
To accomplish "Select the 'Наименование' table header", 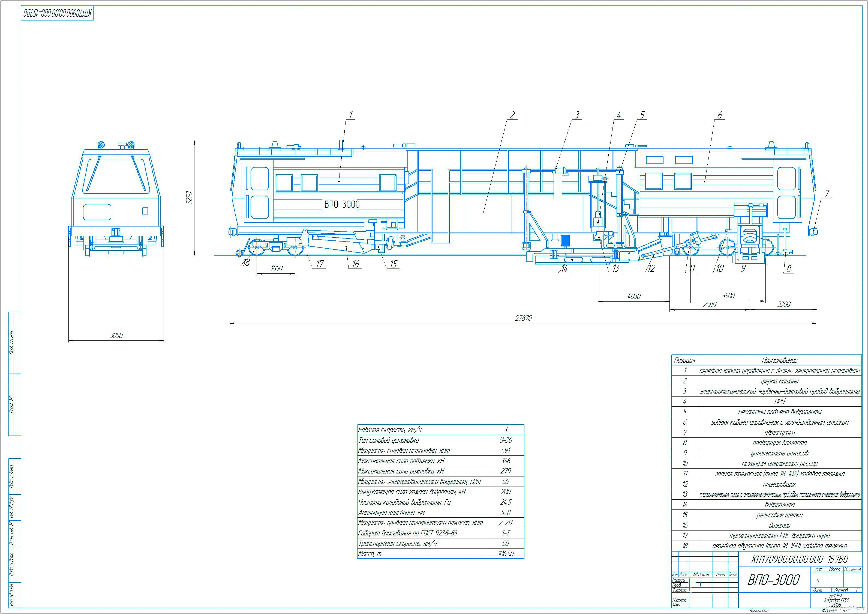I will tap(780, 360).
